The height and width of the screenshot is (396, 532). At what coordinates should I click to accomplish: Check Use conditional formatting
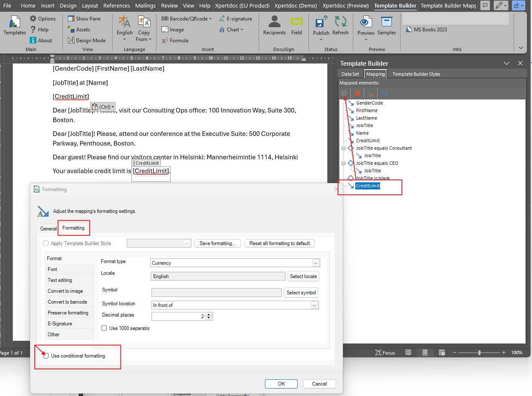click(x=46, y=356)
